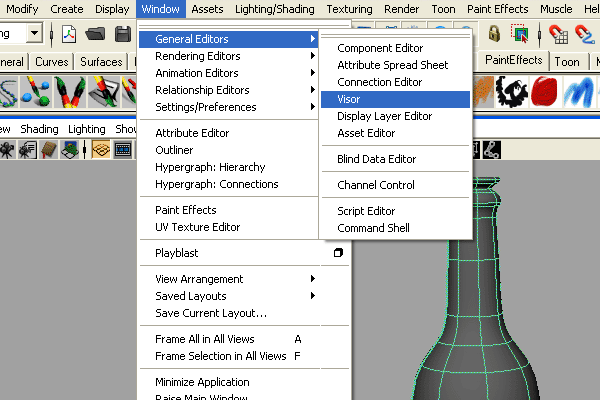The width and height of the screenshot is (600, 400).
Task: Open Hypergraph: Hierarchy
Action: [x=228, y=167]
